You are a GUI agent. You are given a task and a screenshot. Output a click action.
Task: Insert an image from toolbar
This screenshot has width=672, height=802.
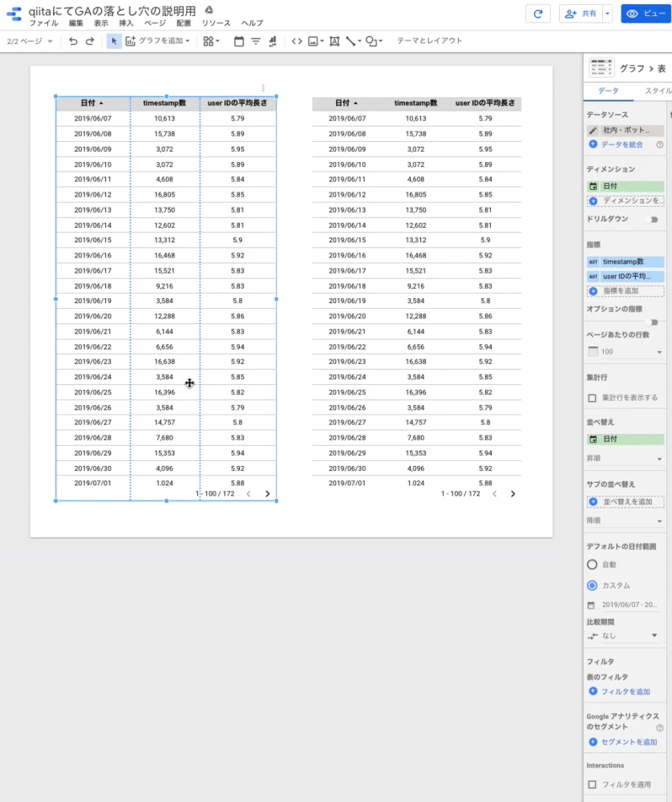(x=315, y=41)
